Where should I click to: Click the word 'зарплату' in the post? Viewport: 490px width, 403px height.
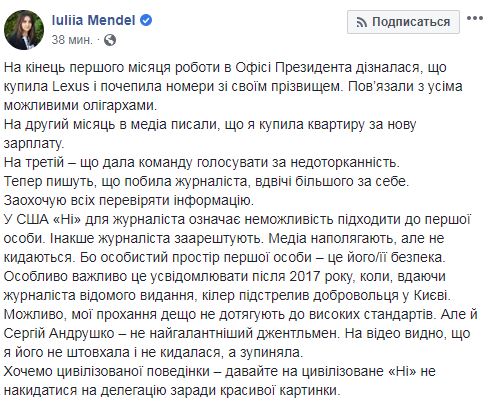pos(34,144)
